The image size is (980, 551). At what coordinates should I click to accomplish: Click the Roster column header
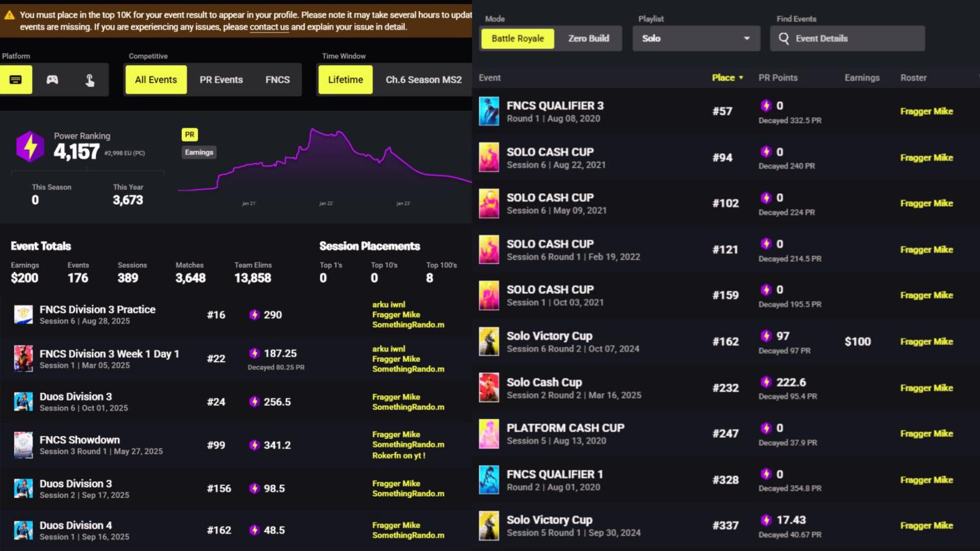pos(913,78)
